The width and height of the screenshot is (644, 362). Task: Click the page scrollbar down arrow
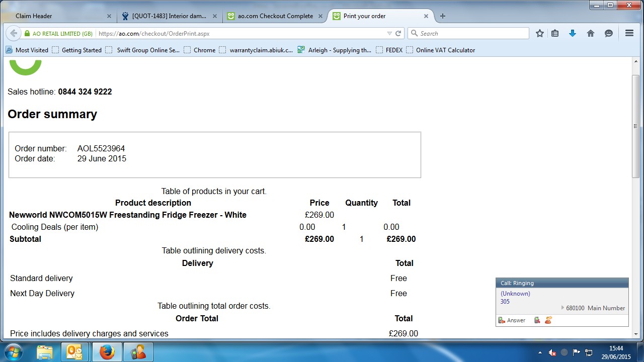[636, 334]
